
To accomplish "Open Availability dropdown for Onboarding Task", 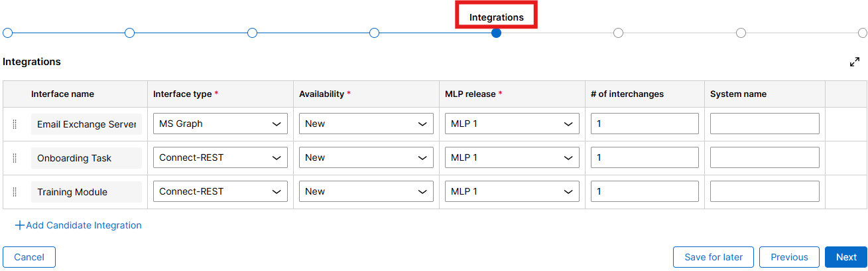I will [x=366, y=157].
